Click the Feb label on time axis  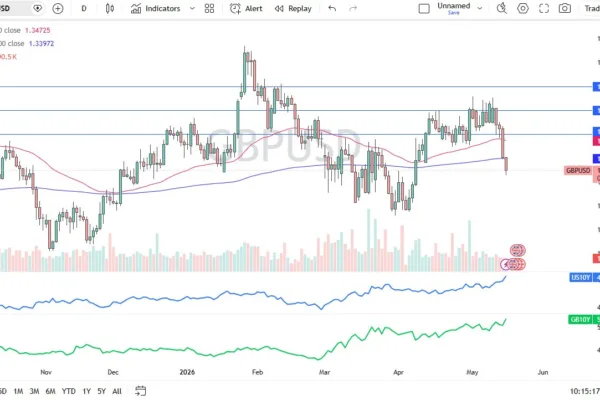(258, 372)
